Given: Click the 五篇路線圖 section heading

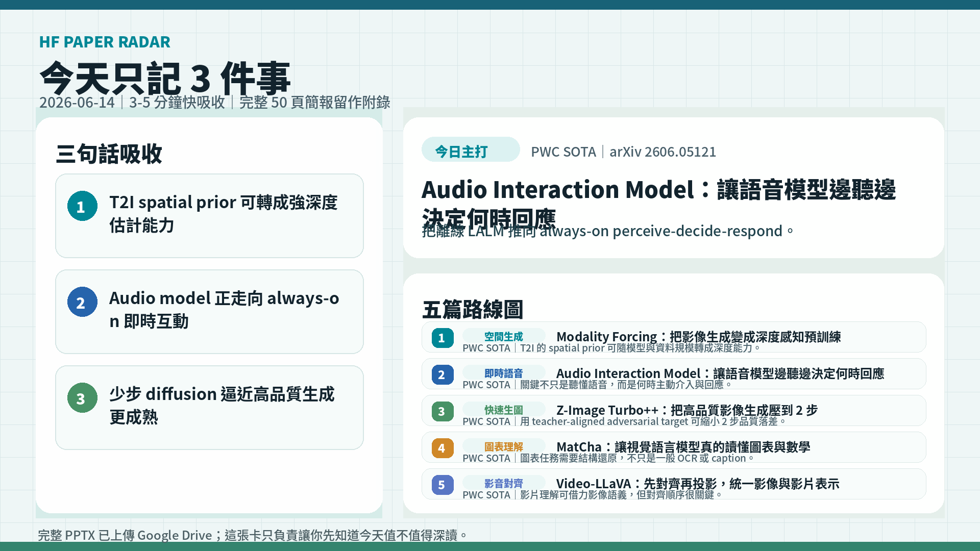Looking at the screenshot, I should click(x=473, y=310).
